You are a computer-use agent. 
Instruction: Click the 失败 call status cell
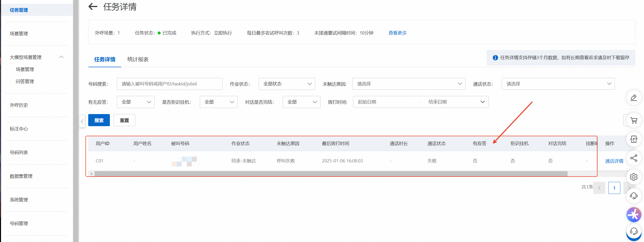tap(432, 161)
